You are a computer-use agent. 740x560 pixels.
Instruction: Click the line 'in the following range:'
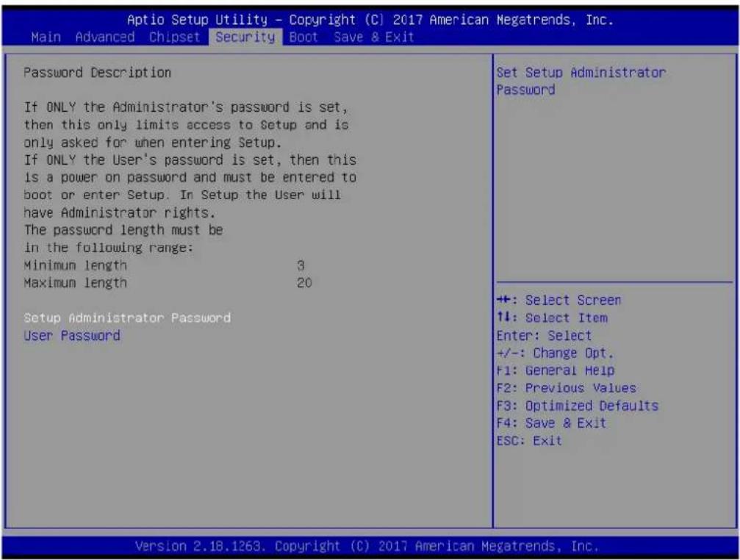tap(109, 248)
